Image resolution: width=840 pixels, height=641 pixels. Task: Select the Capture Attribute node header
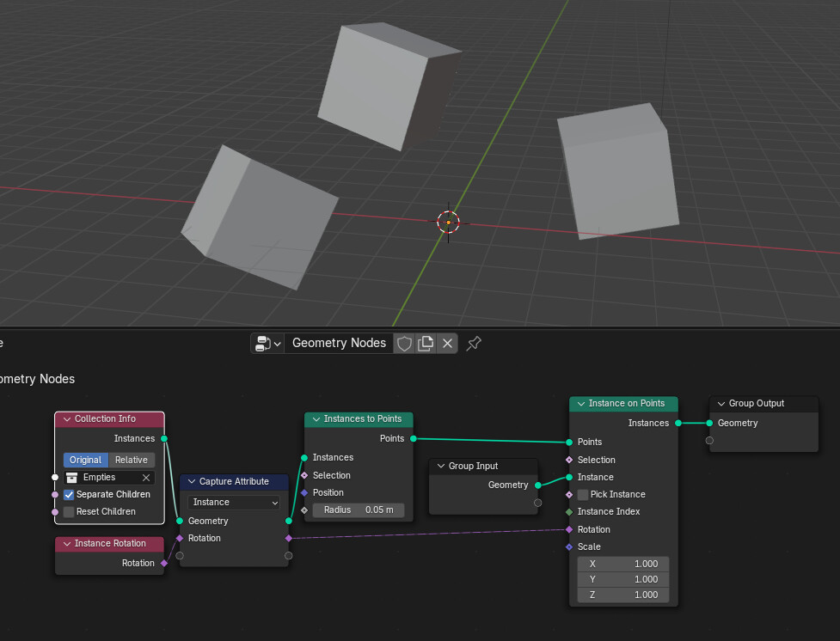(x=234, y=482)
